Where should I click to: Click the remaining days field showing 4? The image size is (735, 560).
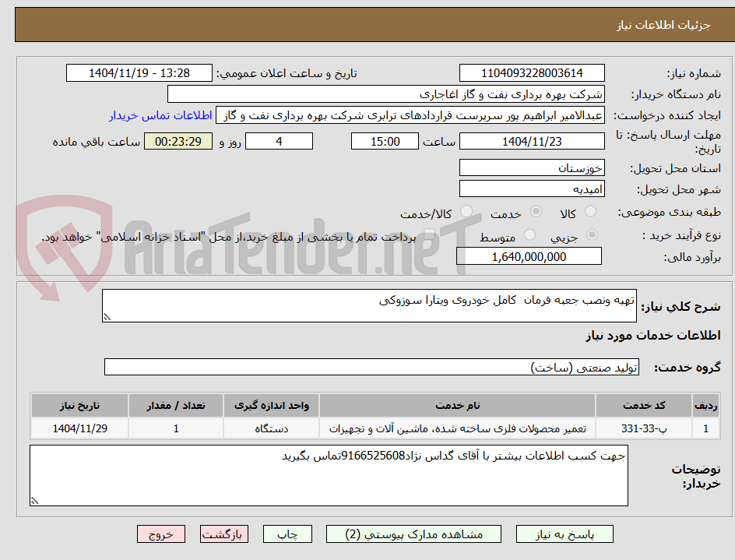(279, 141)
